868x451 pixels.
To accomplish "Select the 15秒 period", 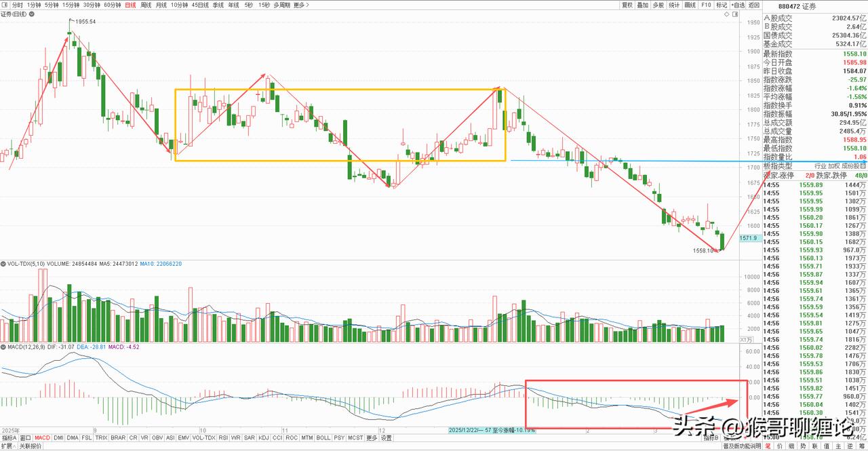I will tap(264, 5).
